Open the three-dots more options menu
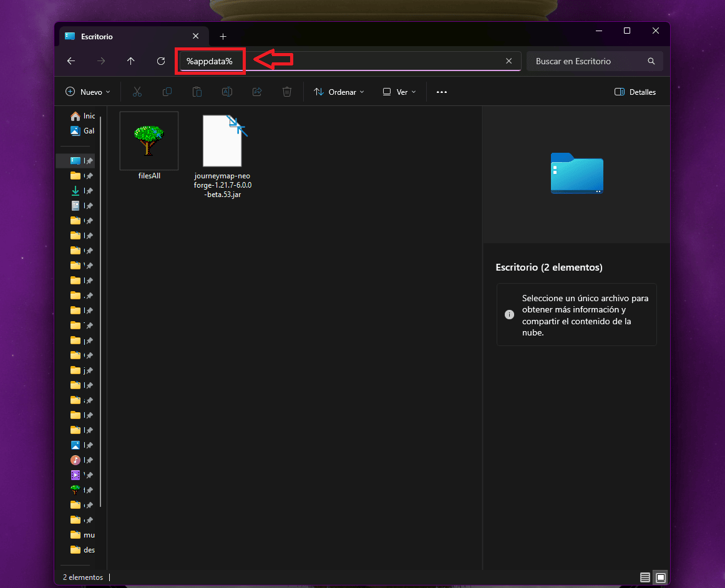 (442, 92)
